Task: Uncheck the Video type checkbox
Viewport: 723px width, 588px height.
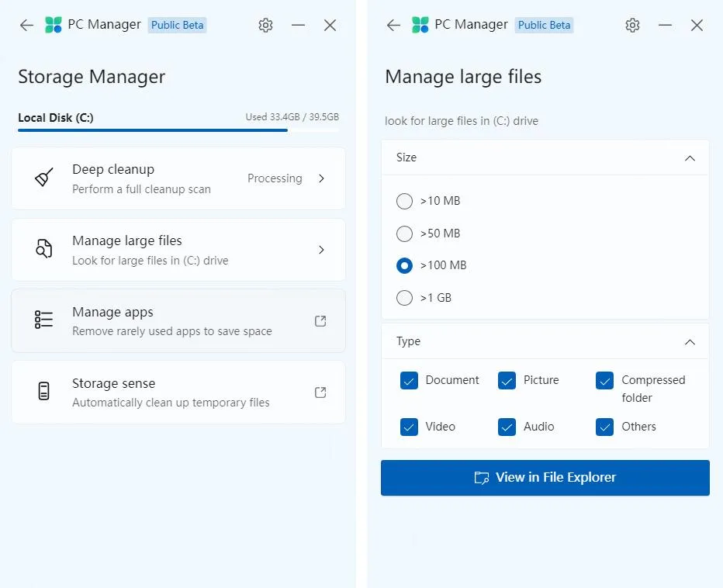Action: (409, 427)
